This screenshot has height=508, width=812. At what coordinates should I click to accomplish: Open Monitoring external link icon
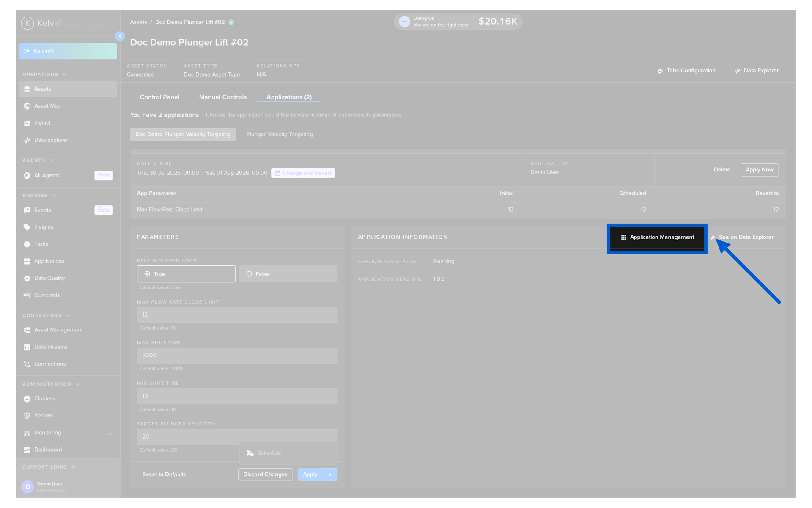(x=110, y=433)
